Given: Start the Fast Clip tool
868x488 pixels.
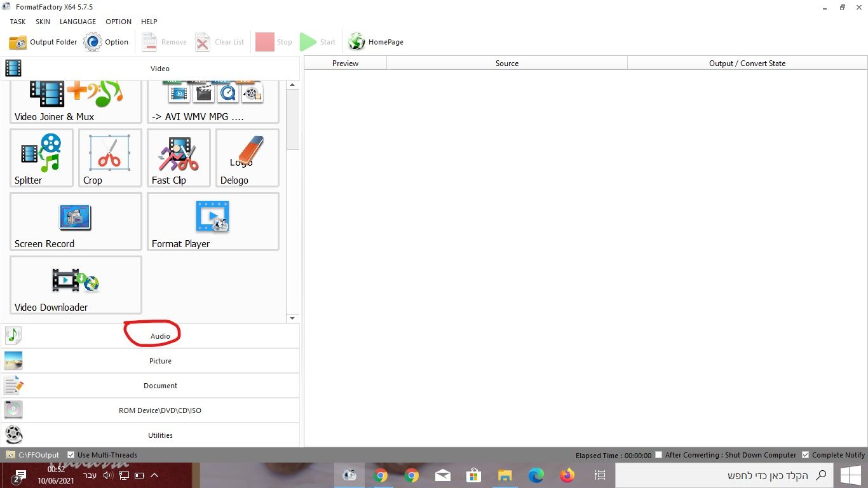Looking at the screenshot, I should pos(179,158).
